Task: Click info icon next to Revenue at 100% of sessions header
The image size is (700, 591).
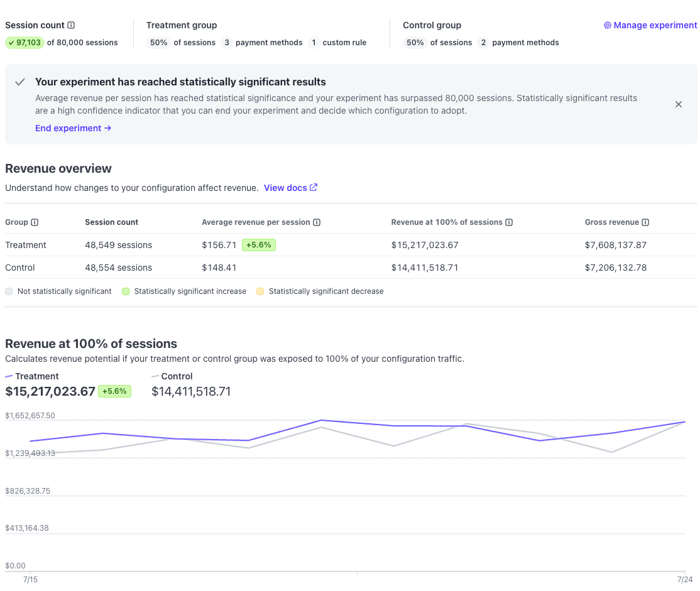Action: [x=509, y=222]
